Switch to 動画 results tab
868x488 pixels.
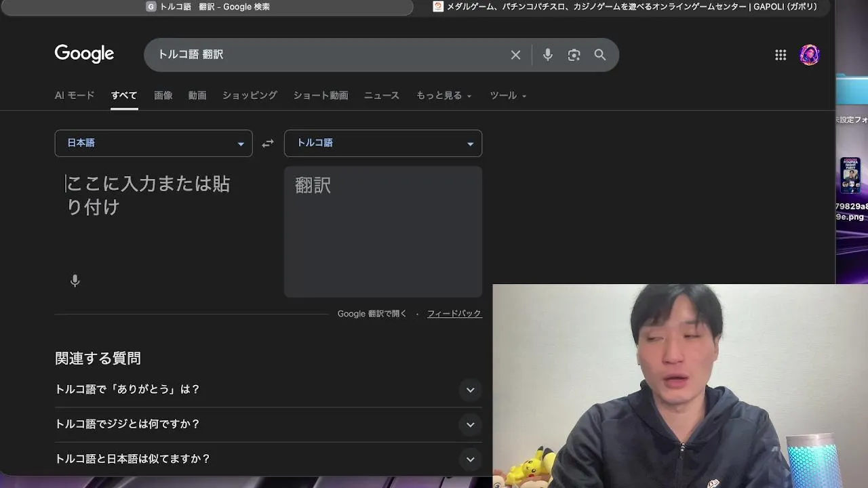tap(197, 96)
